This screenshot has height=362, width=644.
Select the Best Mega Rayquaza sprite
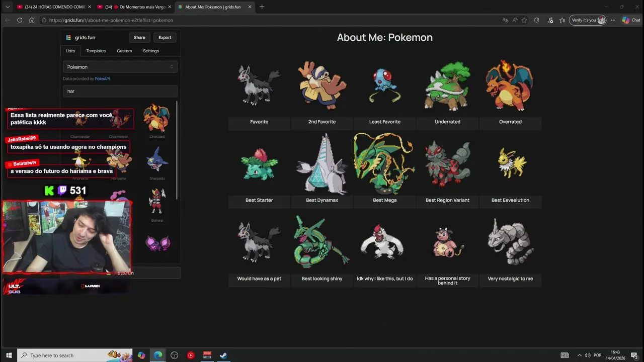click(x=385, y=164)
